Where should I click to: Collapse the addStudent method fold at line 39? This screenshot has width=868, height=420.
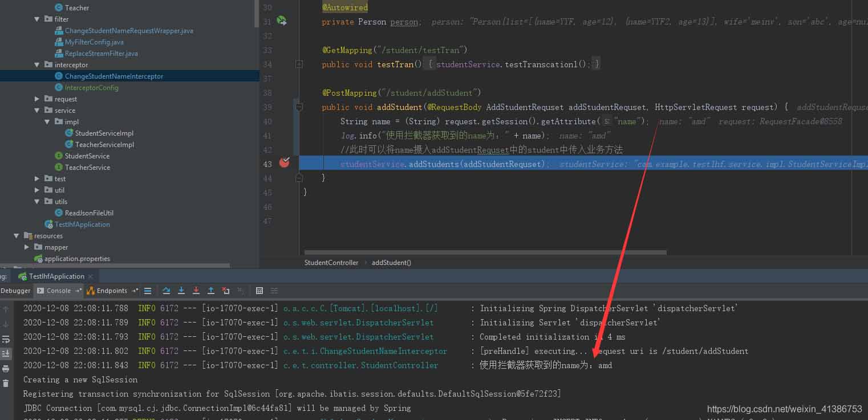(x=299, y=107)
